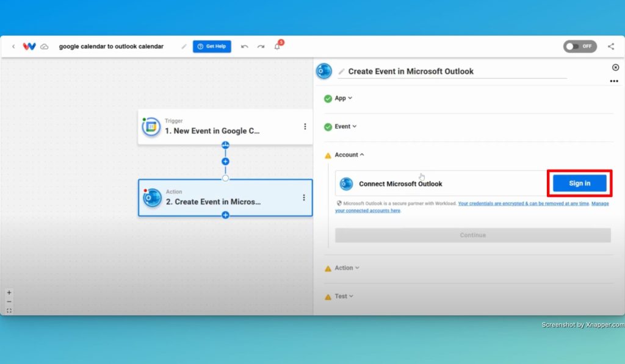
Task: Open the Workload logo home
Action: tap(29, 46)
